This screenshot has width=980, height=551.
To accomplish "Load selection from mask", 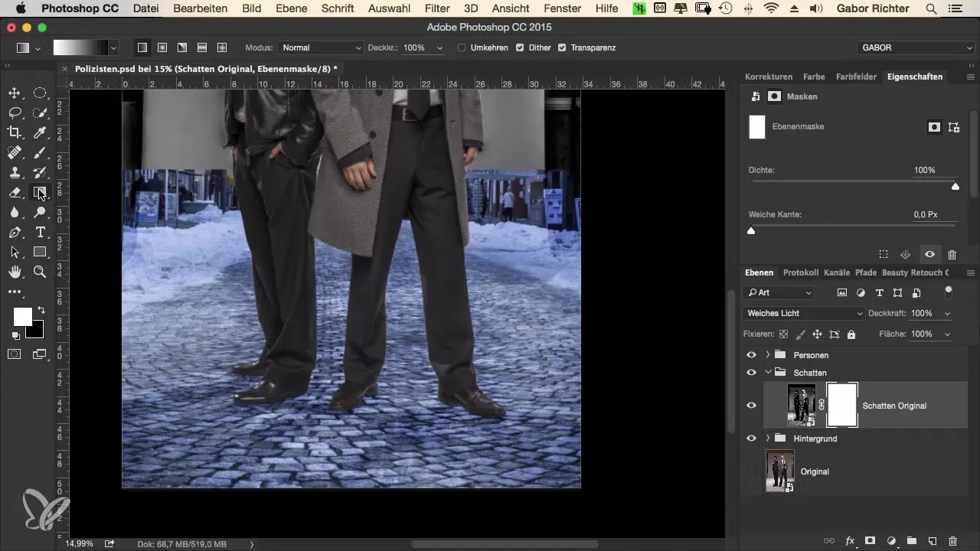I will pyautogui.click(x=884, y=254).
